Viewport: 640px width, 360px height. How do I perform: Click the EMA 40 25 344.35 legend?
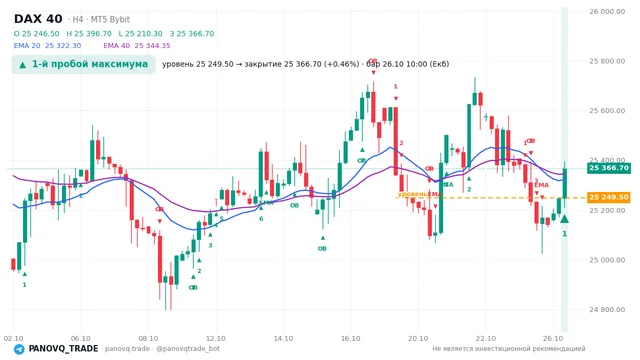coord(137,46)
